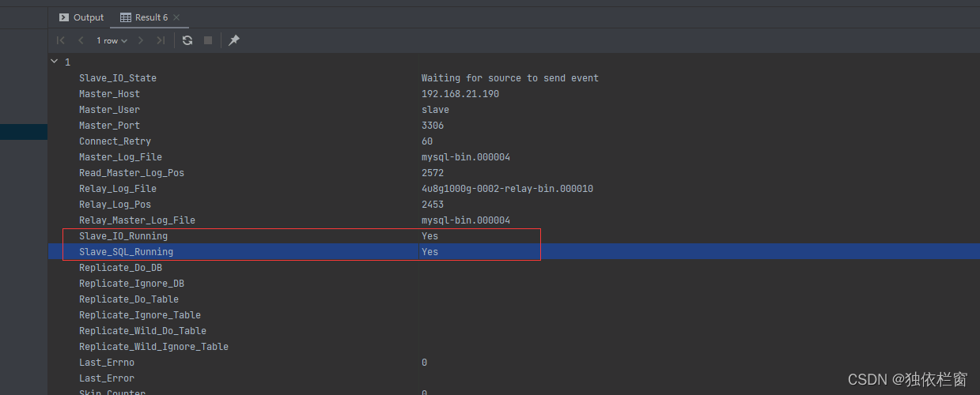
Task: Select the Master_Log_File field name
Action: [x=120, y=157]
